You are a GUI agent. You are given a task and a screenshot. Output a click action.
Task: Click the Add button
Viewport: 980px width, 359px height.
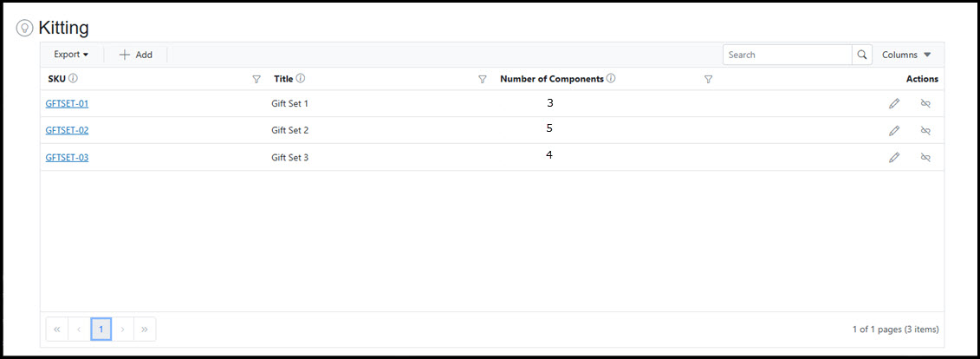(x=135, y=55)
